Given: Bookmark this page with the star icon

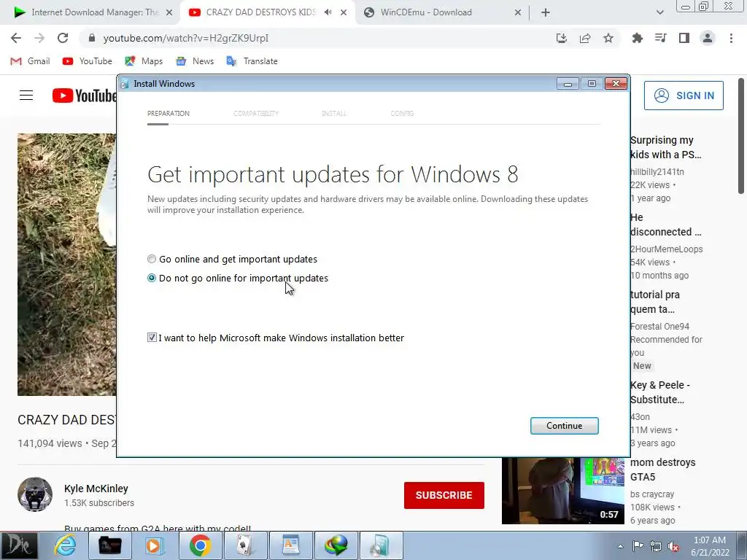Looking at the screenshot, I should [608, 38].
